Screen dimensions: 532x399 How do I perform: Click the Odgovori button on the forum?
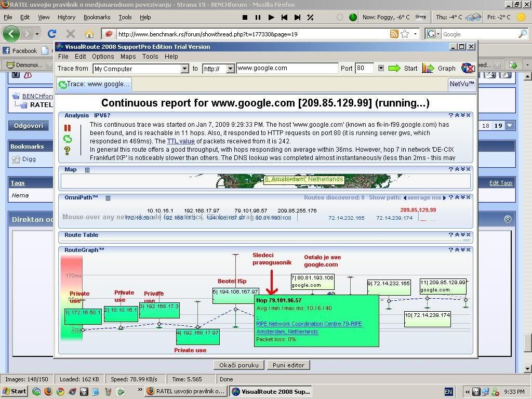pyautogui.click(x=29, y=126)
